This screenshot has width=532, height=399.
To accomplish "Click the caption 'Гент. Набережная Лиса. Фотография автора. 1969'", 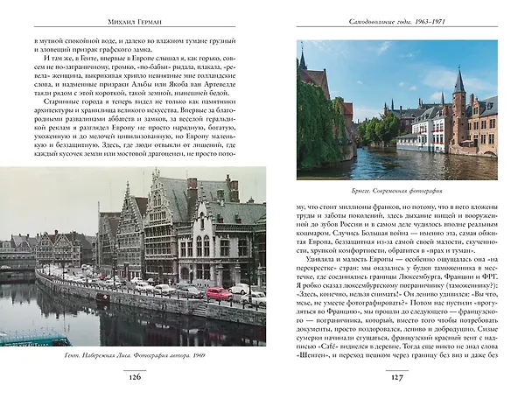I will [x=135, y=355].
